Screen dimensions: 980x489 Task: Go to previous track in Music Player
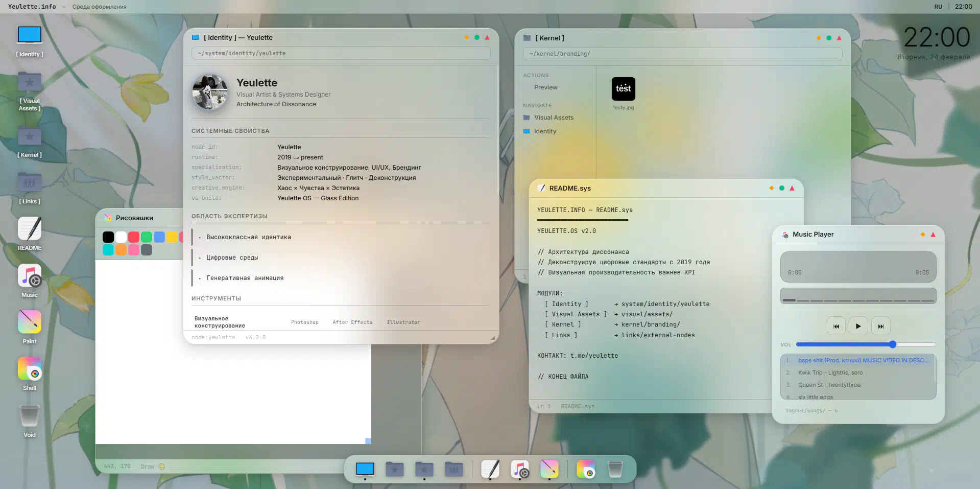click(836, 326)
